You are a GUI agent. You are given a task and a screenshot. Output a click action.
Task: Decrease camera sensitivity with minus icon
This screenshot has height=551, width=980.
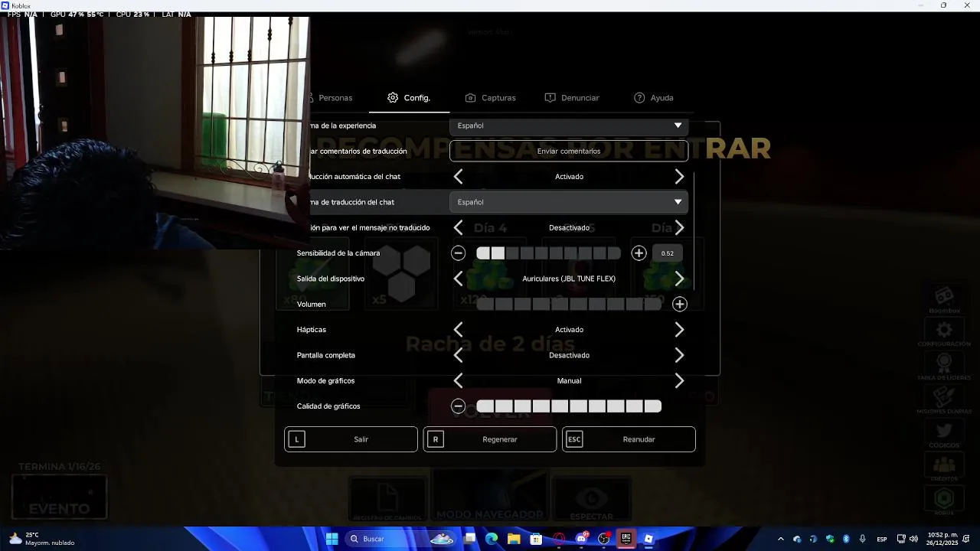458,253
